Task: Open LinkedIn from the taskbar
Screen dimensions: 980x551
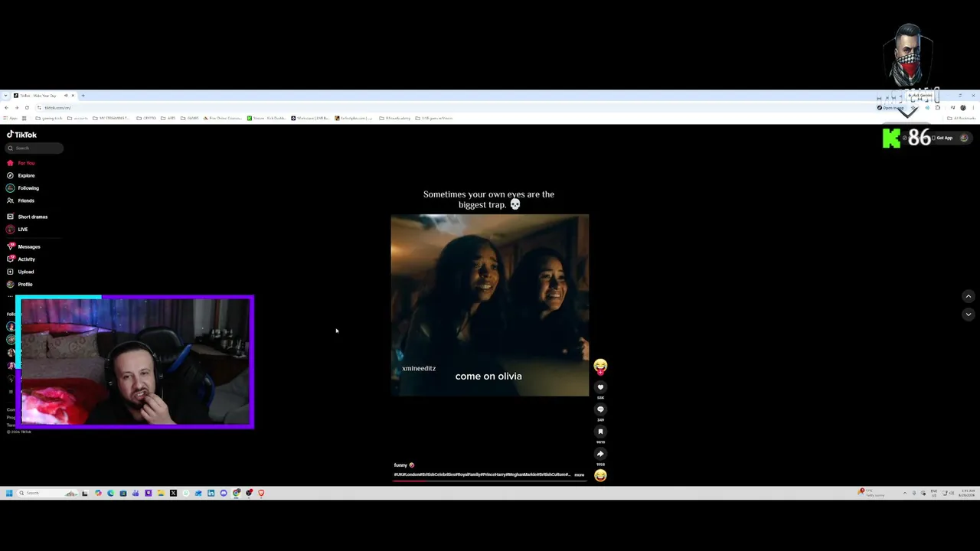Action: pyautogui.click(x=211, y=493)
